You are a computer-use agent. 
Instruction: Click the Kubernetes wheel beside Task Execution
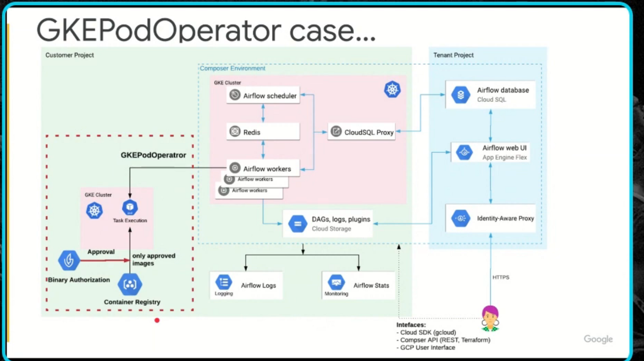[94, 211]
